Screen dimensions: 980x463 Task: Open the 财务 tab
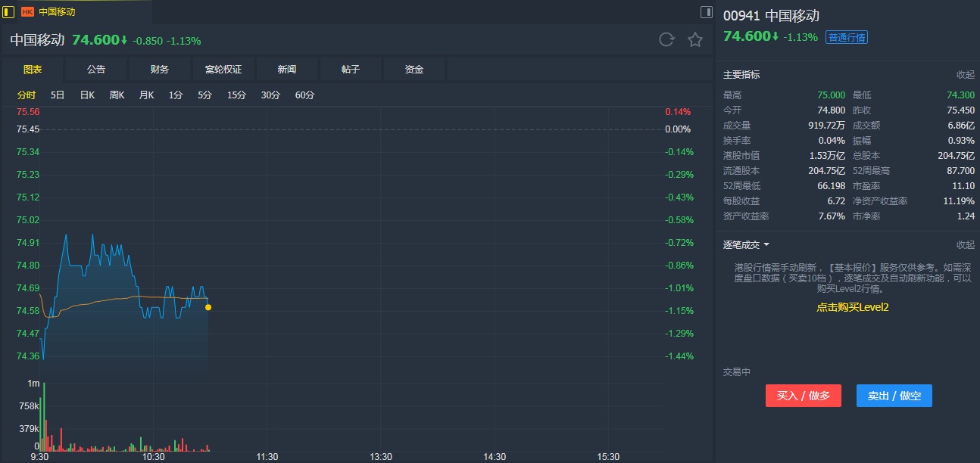[160, 70]
